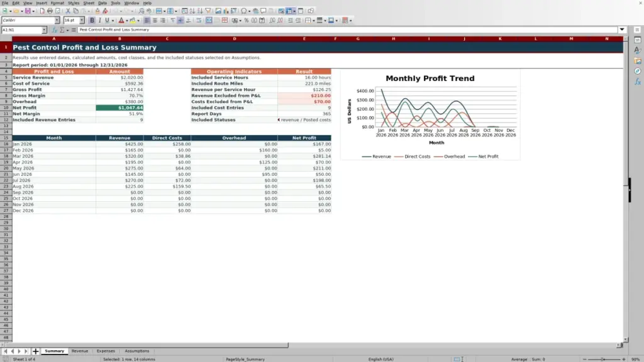
Task: Open the Select Function sum dropdown arrow
Action: coord(68,30)
